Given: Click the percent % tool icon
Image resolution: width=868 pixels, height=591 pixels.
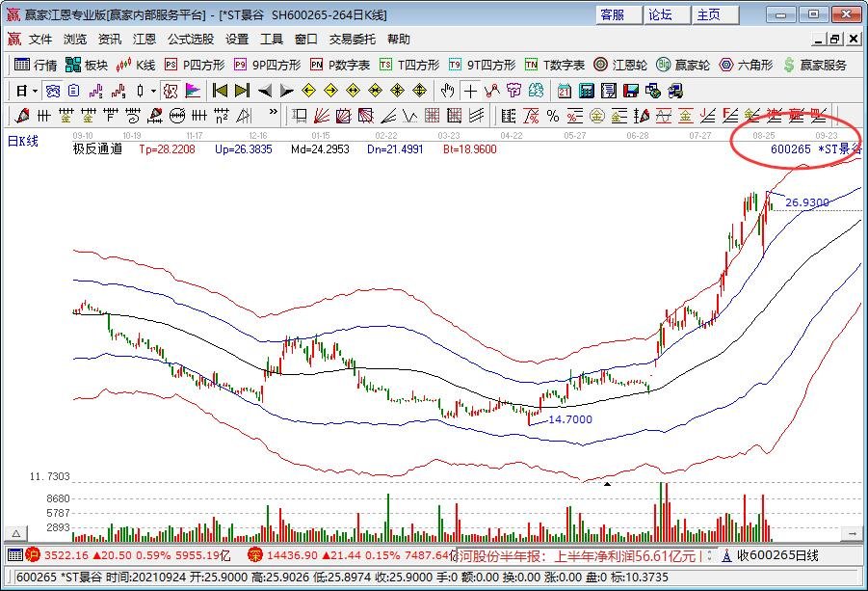Looking at the screenshot, I should point(552,116).
